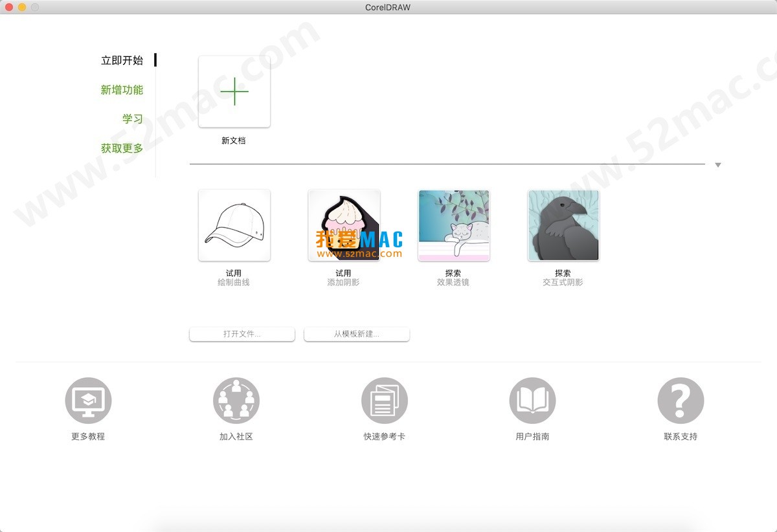This screenshot has height=532, width=777.
Task: Open the 加入社区 community icon
Action: click(236, 401)
